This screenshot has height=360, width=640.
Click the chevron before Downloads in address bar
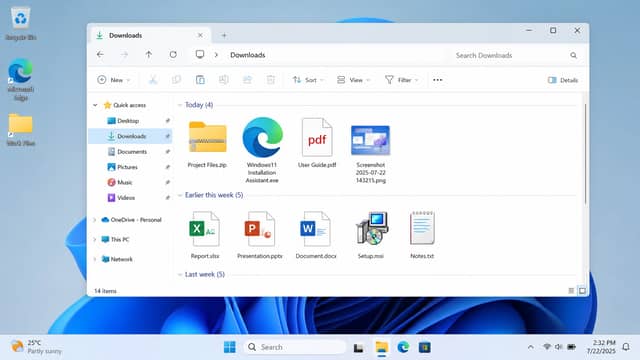[x=216, y=55]
